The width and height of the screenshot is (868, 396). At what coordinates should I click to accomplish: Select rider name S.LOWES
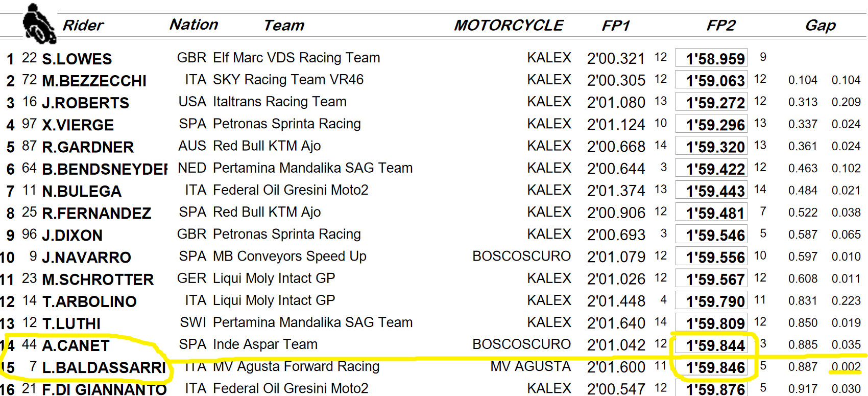click(77, 59)
